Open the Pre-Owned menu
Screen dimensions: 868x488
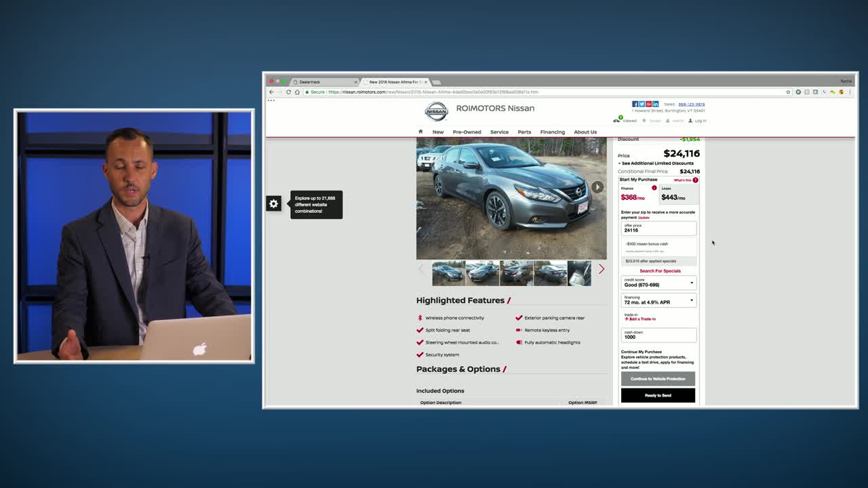point(467,132)
